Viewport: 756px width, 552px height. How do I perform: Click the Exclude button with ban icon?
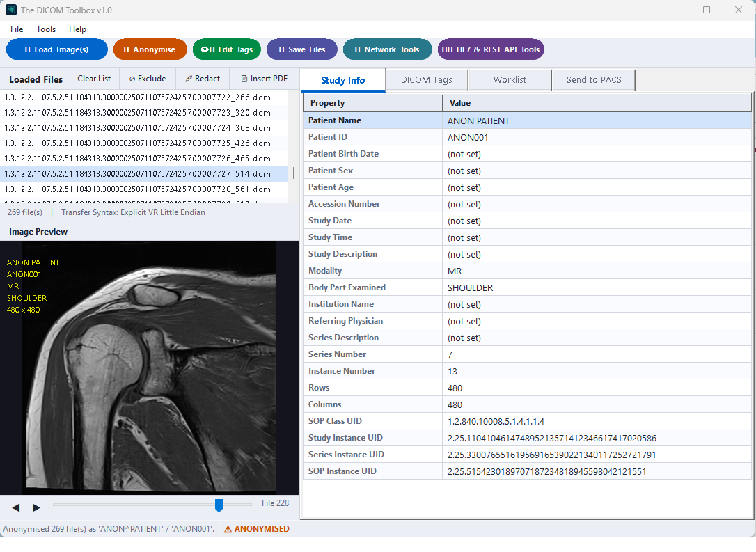coord(148,79)
